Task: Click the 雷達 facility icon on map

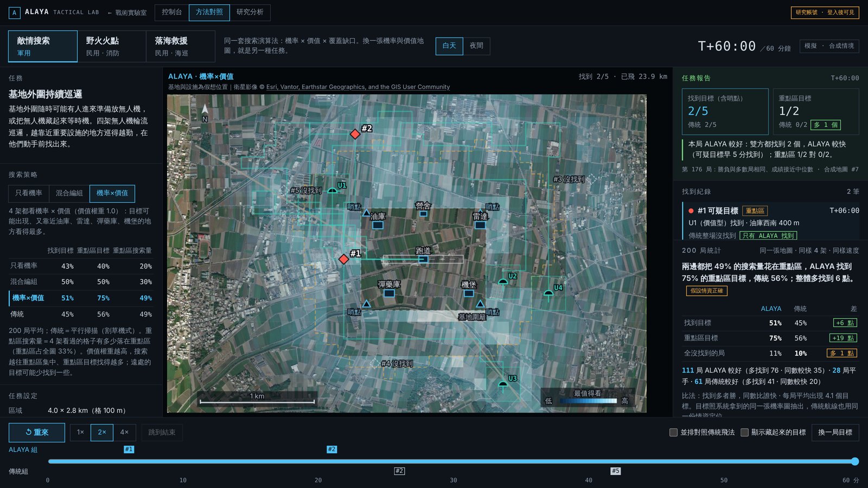Action: pyautogui.click(x=480, y=224)
